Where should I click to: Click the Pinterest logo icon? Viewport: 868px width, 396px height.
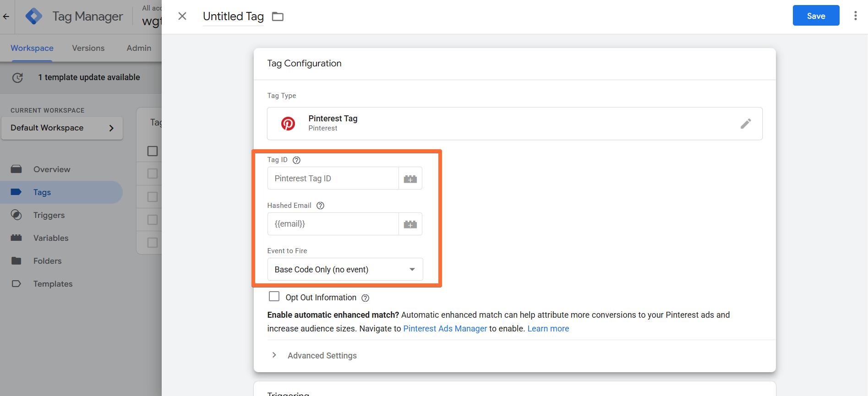point(288,124)
